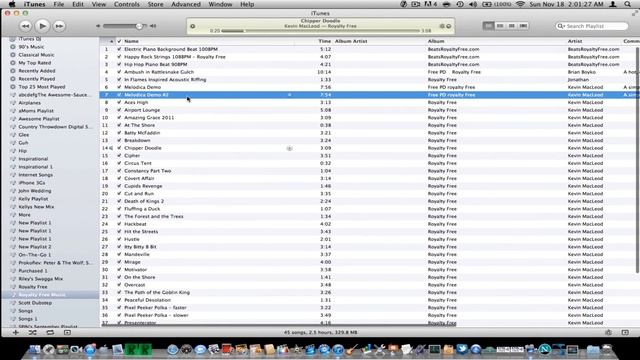Open the Store menu
This screenshot has width=640, height=360.
click(155, 4)
